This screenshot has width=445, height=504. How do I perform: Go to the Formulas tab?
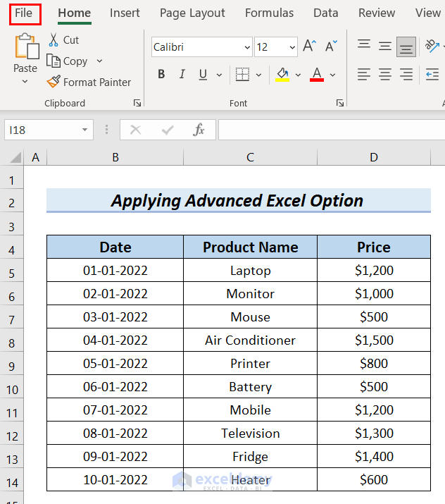[x=269, y=13]
